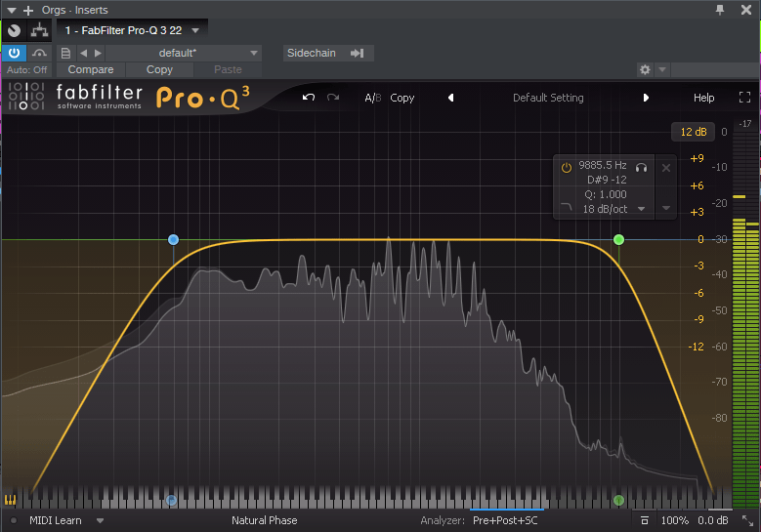Select the green high-cut band node
Screen dimensions: 761x532
618,239
